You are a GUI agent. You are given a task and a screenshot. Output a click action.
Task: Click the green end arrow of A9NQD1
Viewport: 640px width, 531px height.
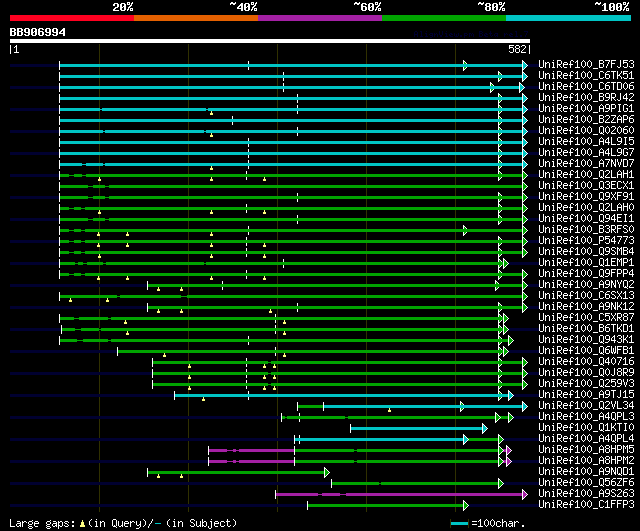(x=327, y=473)
